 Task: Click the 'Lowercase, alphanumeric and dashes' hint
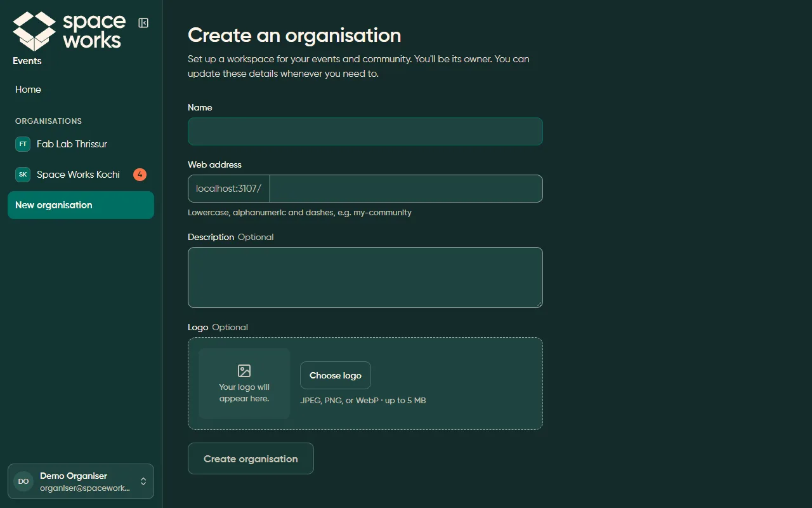[x=299, y=213]
